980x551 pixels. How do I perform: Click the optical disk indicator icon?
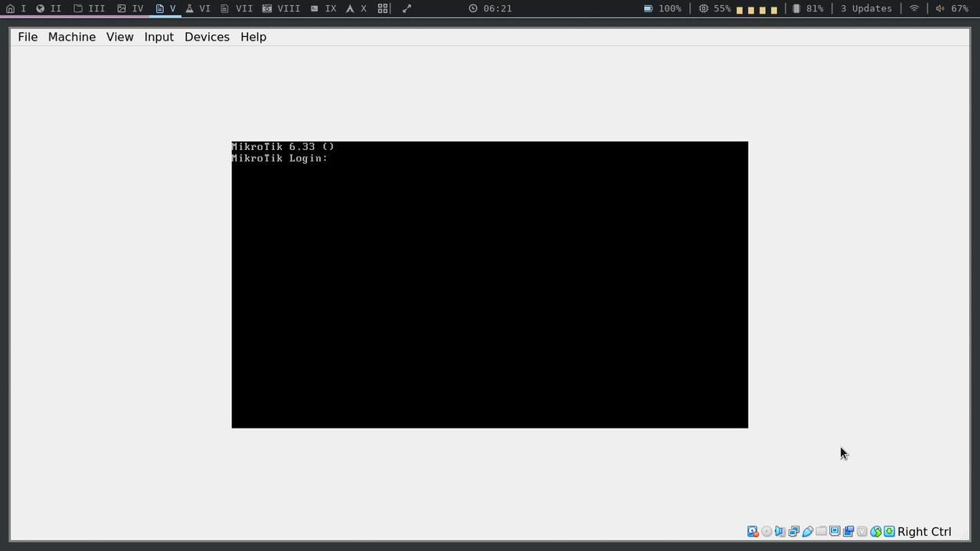click(x=766, y=531)
